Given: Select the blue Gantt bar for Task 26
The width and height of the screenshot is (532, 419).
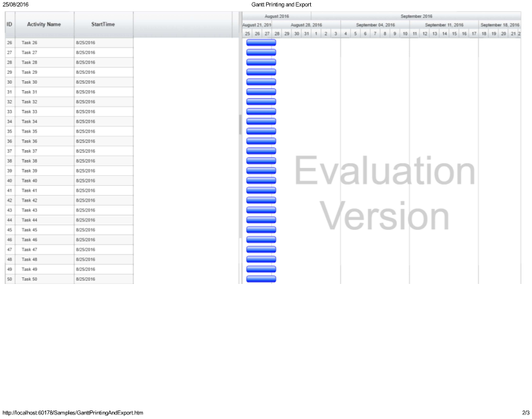Looking at the screenshot, I should tap(261, 42).
